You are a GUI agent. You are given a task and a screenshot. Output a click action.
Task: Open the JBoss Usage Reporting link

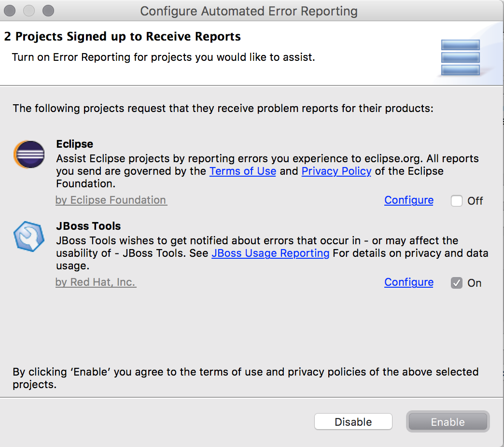(270, 253)
